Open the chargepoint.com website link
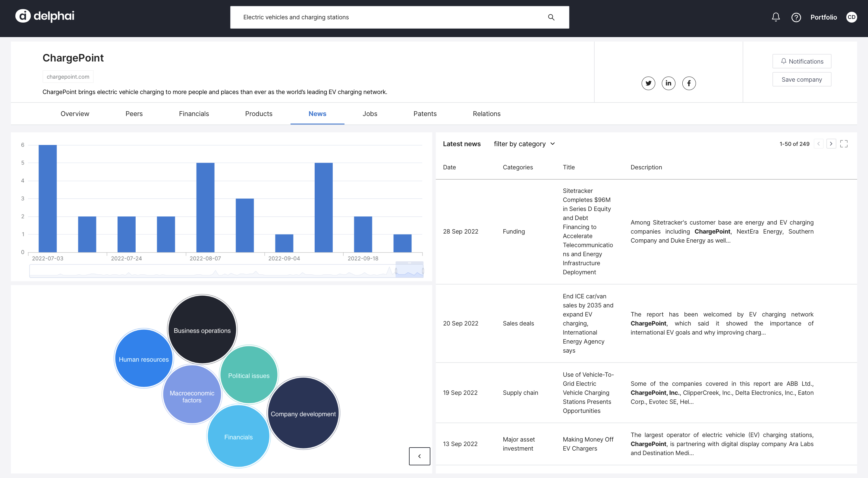 (68, 77)
